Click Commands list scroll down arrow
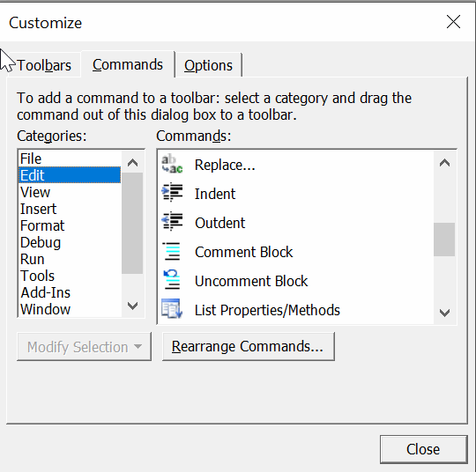The width and height of the screenshot is (476, 472). click(444, 313)
